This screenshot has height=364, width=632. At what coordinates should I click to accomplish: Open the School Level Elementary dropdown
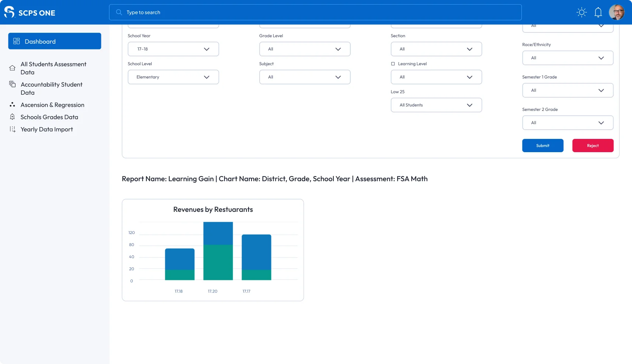pos(173,77)
